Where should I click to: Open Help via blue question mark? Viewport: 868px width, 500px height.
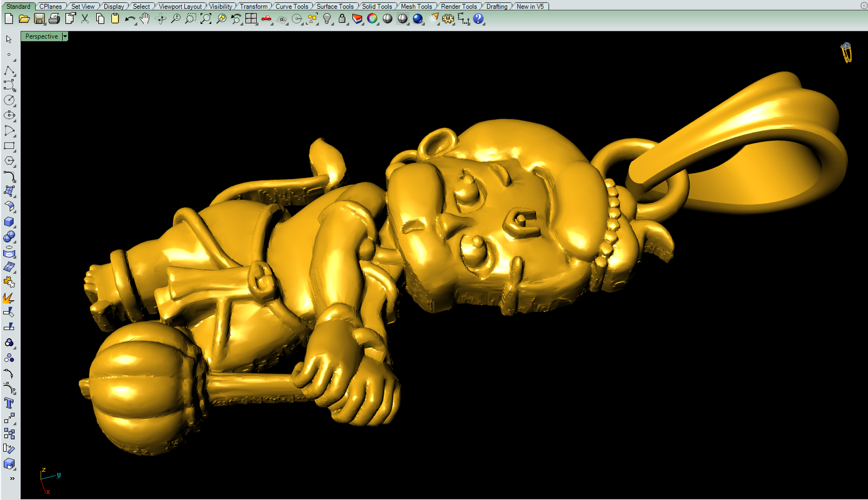[x=478, y=19]
